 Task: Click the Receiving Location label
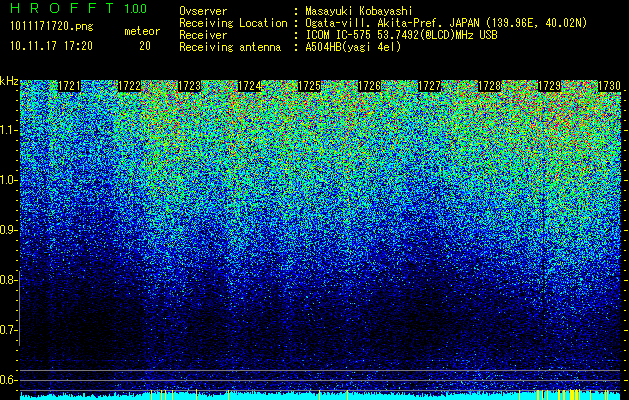(233, 23)
